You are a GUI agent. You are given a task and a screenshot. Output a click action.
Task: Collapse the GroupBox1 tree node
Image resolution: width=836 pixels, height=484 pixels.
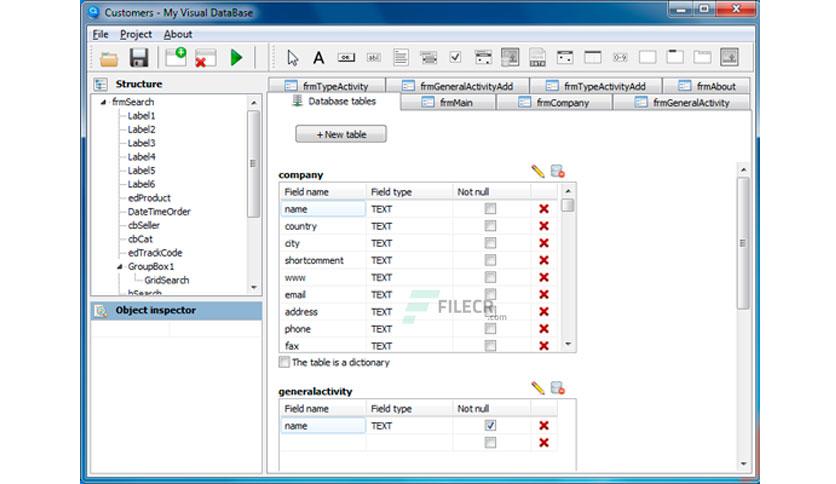click(x=119, y=267)
